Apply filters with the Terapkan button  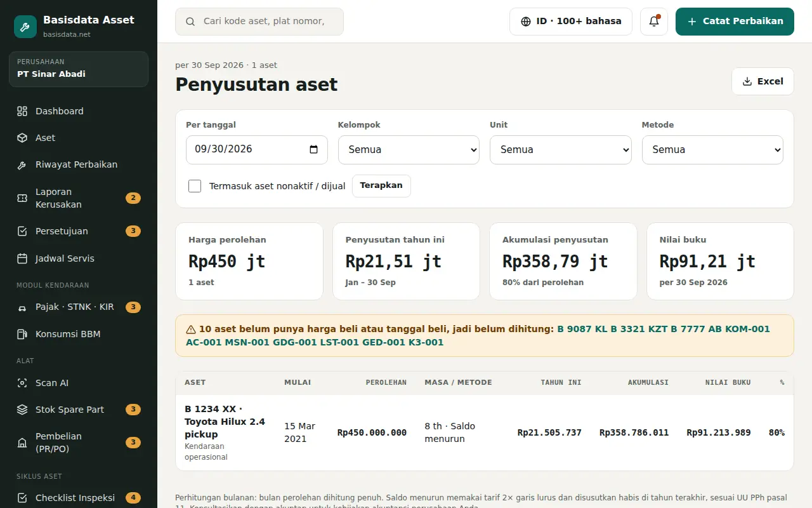[381, 186]
